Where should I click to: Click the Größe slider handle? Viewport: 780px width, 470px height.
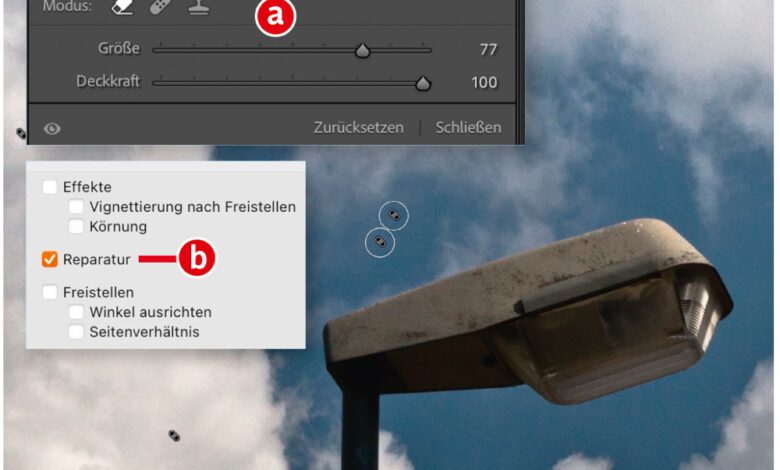[x=362, y=51]
